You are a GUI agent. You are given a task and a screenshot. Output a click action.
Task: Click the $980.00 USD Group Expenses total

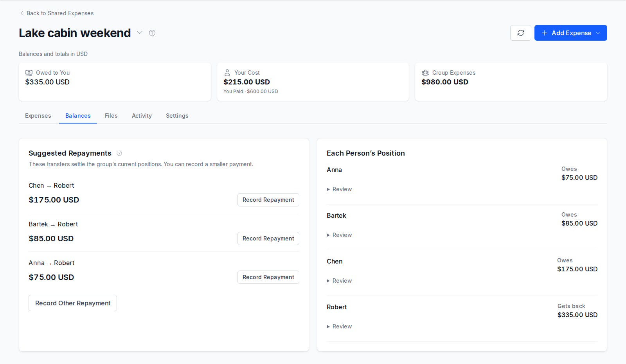[x=445, y=82]
